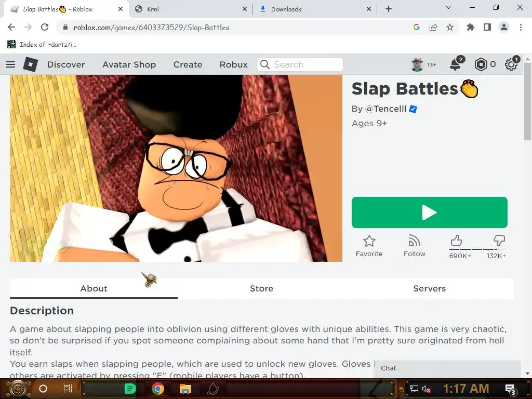Click the Krnl planet icon in taskbar
532x399 pixels.
[x=212, y=389]
